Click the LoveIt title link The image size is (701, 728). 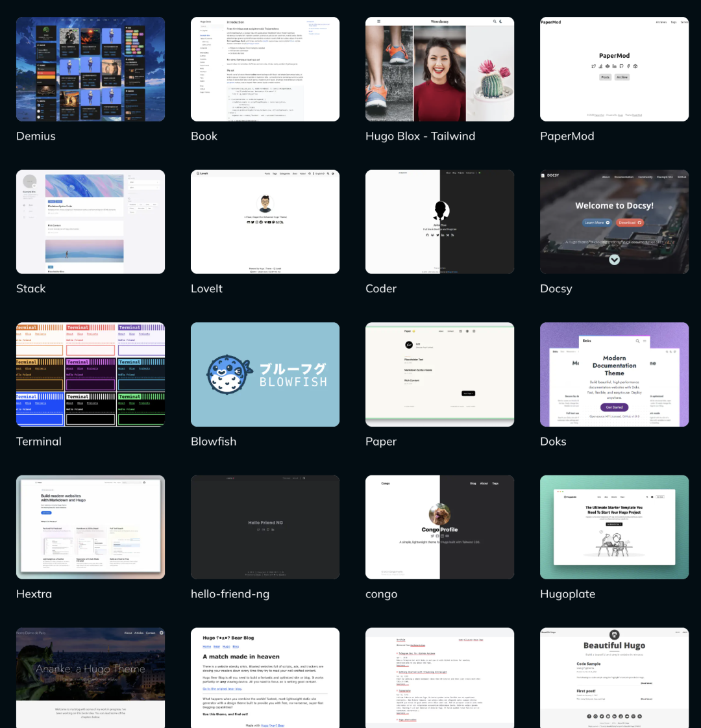206,289
